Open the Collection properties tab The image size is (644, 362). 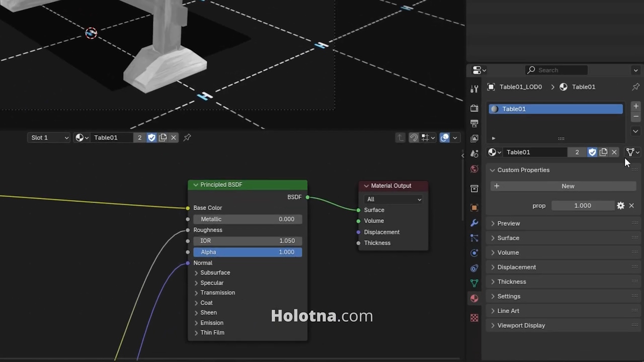coord(474,189)
